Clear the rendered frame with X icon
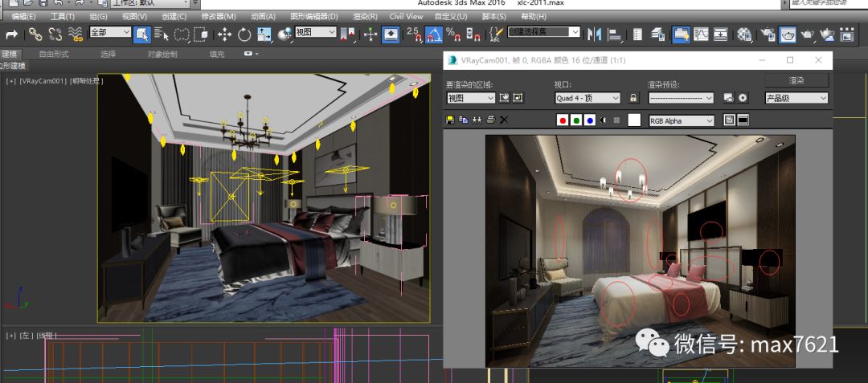The height and width of the screenshot is (383, 868). [504, 120]
